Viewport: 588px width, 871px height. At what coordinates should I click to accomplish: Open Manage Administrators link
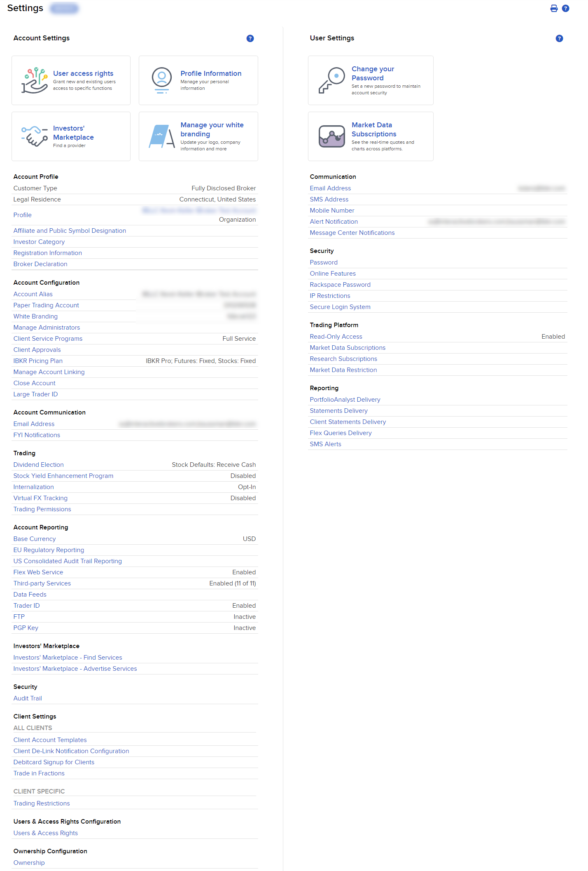(x=47, y=328)
